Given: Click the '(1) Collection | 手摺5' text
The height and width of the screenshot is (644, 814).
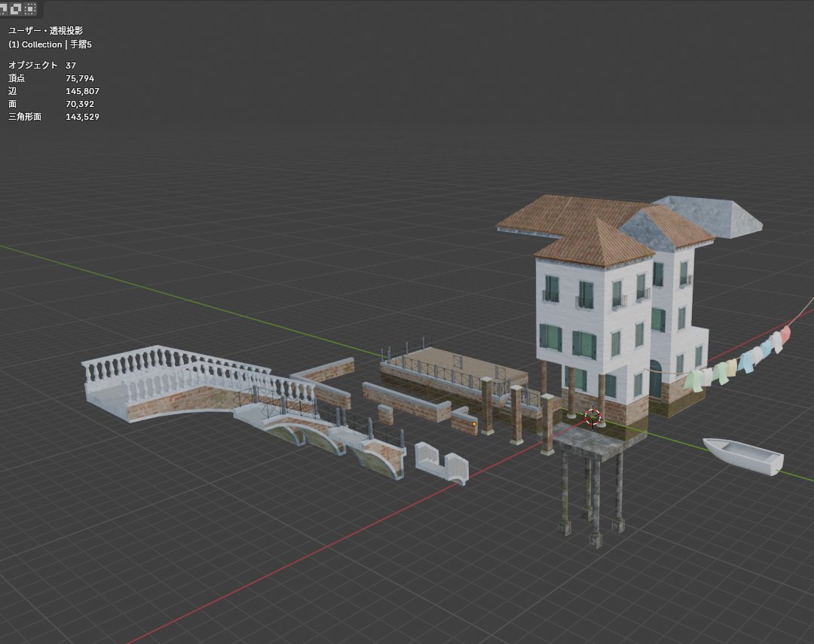Looking at the screenshot, I should (x=50, y=44).
